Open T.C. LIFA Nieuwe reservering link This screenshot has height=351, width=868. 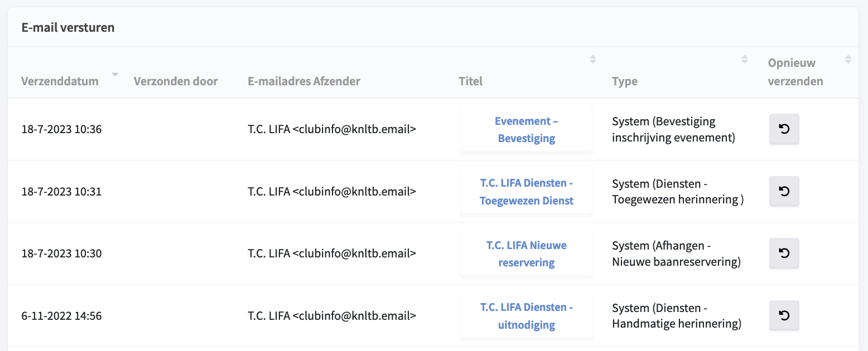[x=526, y=253]
